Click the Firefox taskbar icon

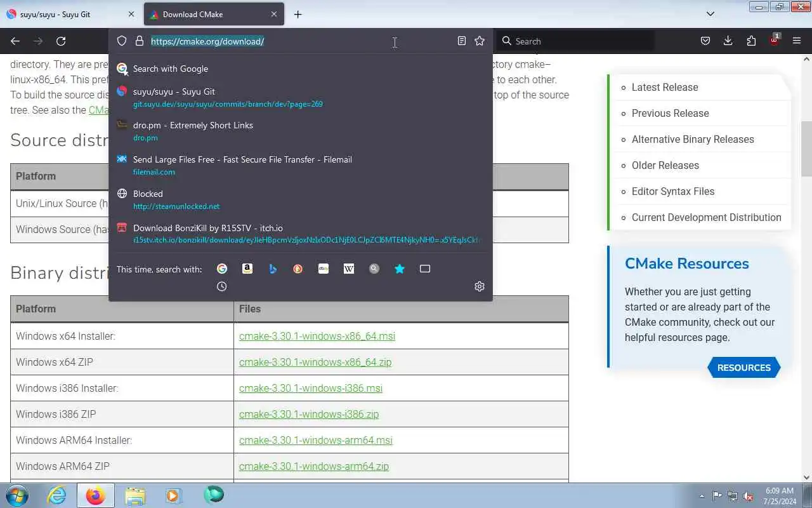(x=95, y=495)
